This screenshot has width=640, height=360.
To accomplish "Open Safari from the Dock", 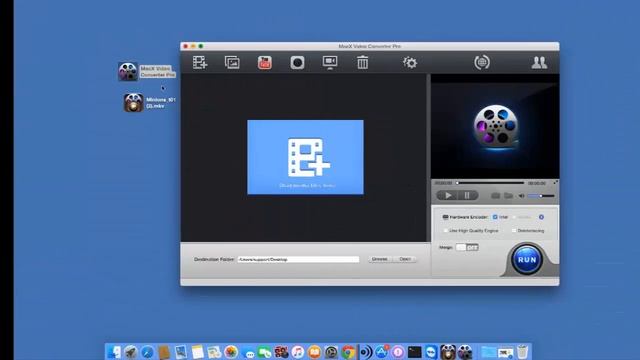I will (x=147, y=352).
